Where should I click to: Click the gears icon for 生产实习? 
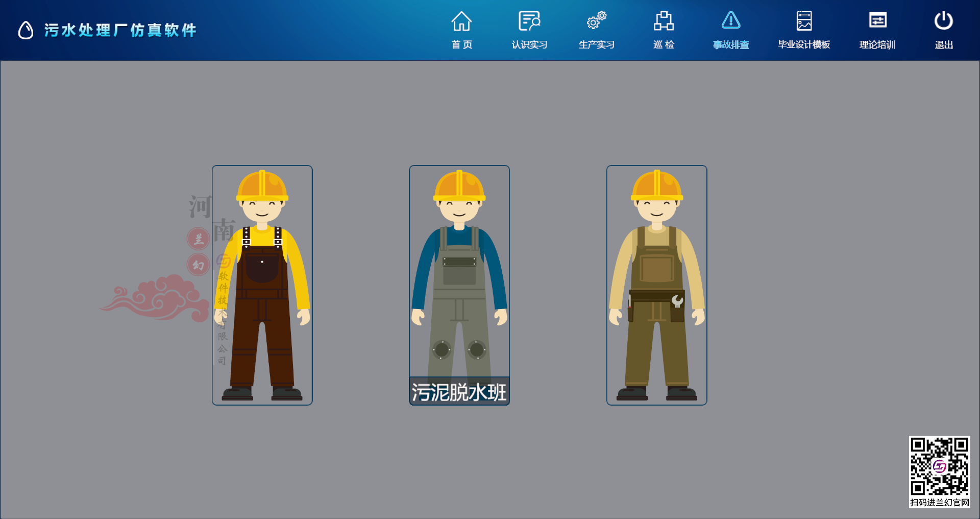[x=596, y=21]
